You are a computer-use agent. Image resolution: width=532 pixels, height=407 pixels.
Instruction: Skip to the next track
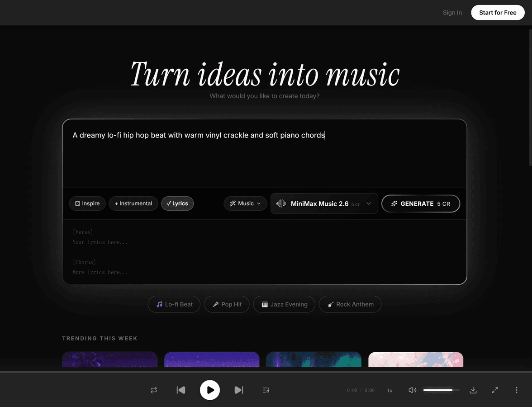239,390
